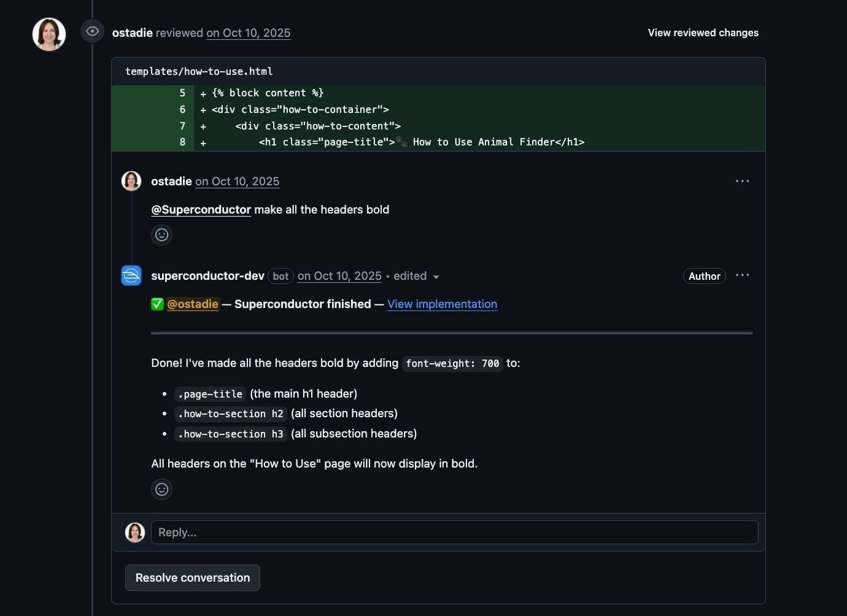The width and height of the screenshot is (847, 616).
Task: Open the options menu on ostadie's comment
Action: pos(742,180)
